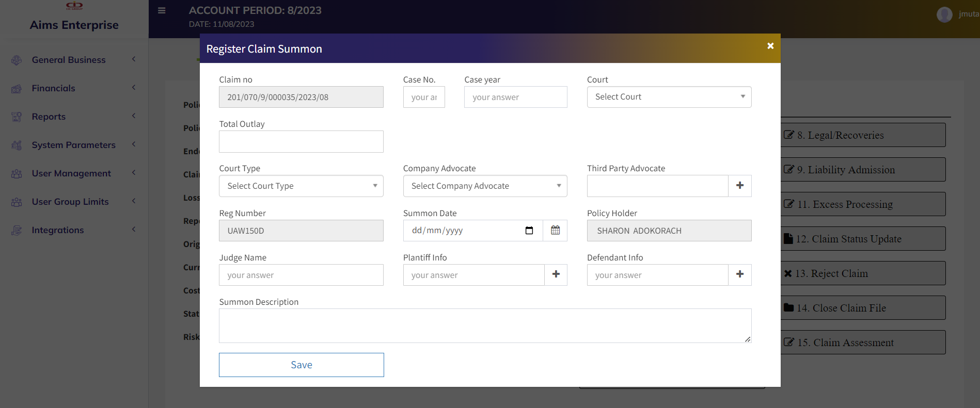The image size is (980, 408).
Task: Click the date picker icon inside Summon Date
Action: [529, 231]
